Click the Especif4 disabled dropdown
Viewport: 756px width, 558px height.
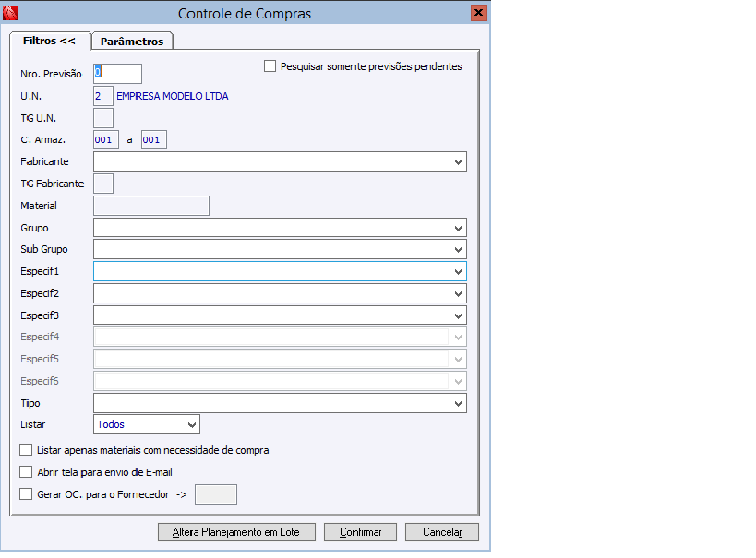click(280, 337)
